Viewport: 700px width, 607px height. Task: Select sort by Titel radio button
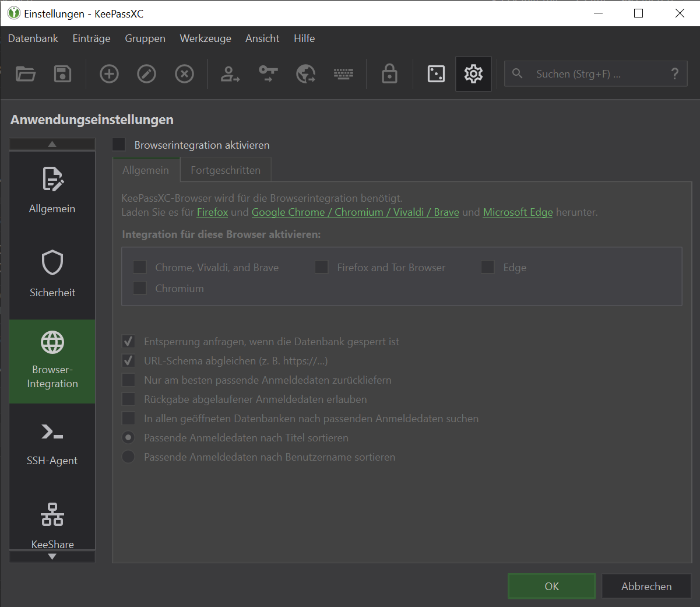(x=129, y=438)
